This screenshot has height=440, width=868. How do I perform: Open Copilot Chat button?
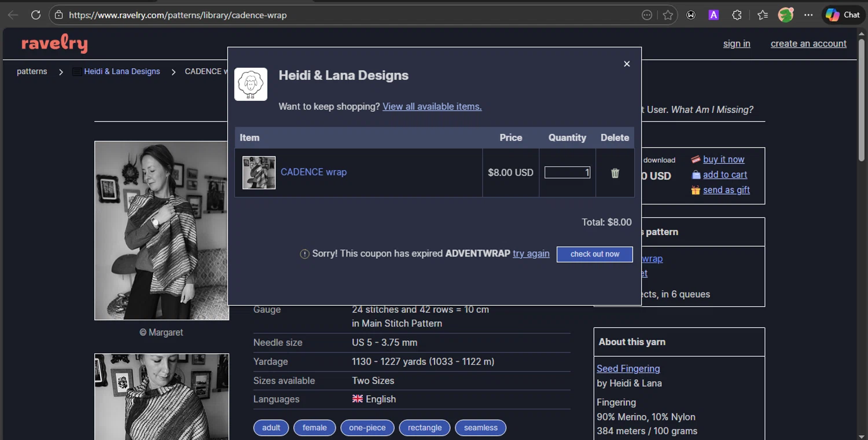coord(843,15)
